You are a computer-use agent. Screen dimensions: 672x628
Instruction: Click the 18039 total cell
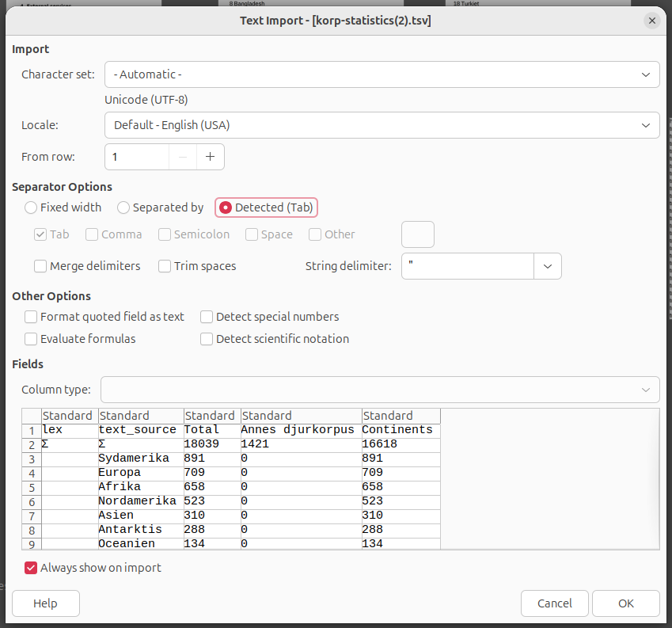212,444
